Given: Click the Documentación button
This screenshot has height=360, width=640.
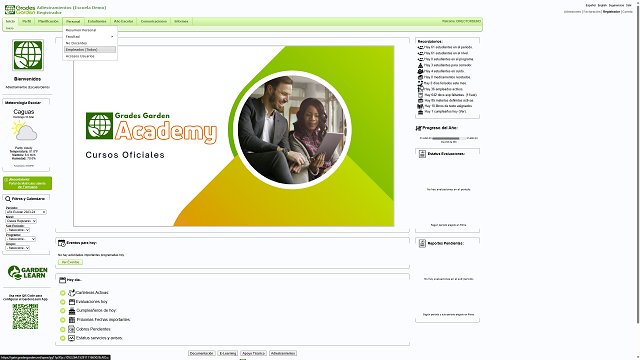Looking at the screenshot, I should click(202, 353).
